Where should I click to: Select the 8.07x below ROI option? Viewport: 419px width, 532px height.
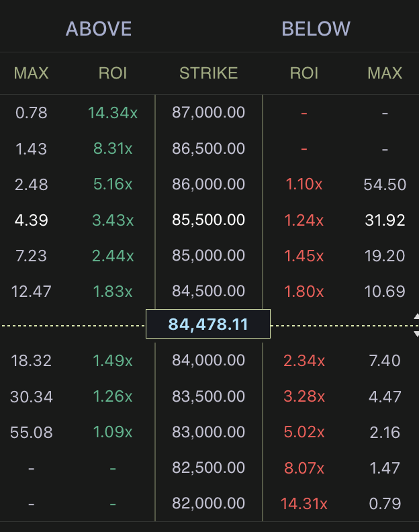[x=304, y=468]
